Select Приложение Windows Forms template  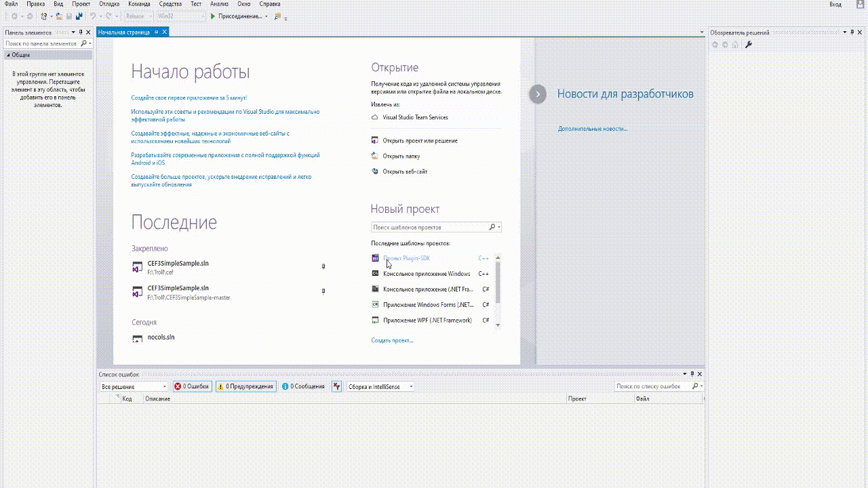[x=431, y=305]
